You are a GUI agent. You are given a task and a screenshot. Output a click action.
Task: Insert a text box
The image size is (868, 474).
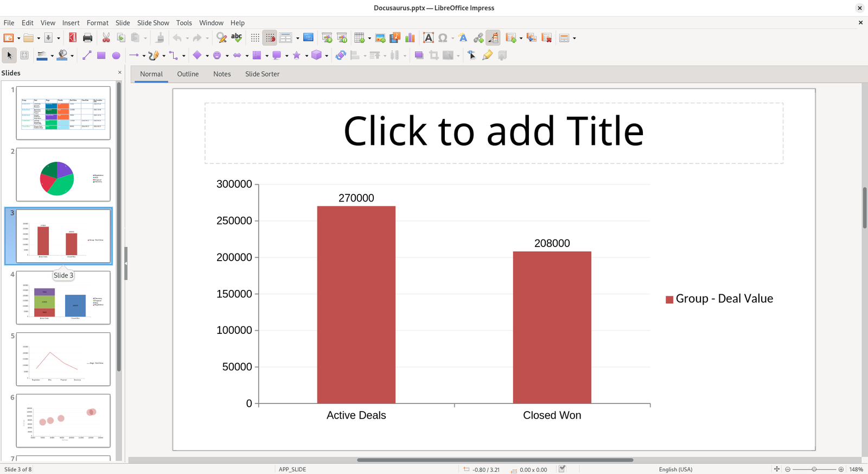tap(429, 37)
